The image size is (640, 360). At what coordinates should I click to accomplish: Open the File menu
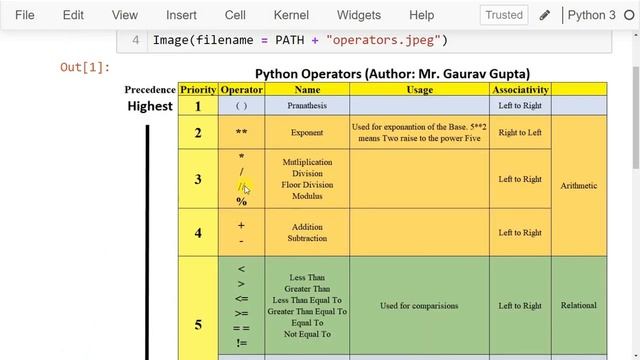tap(24, 15)
